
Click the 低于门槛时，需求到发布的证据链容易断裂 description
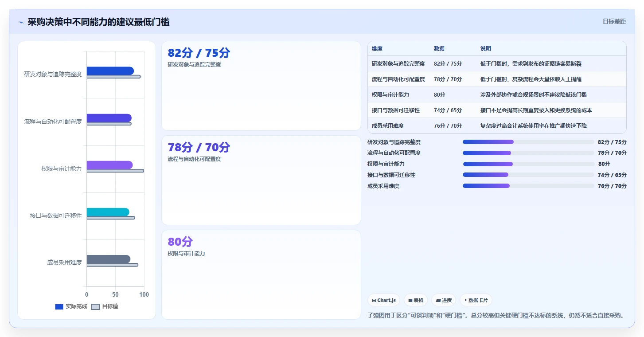coord(531,64)
